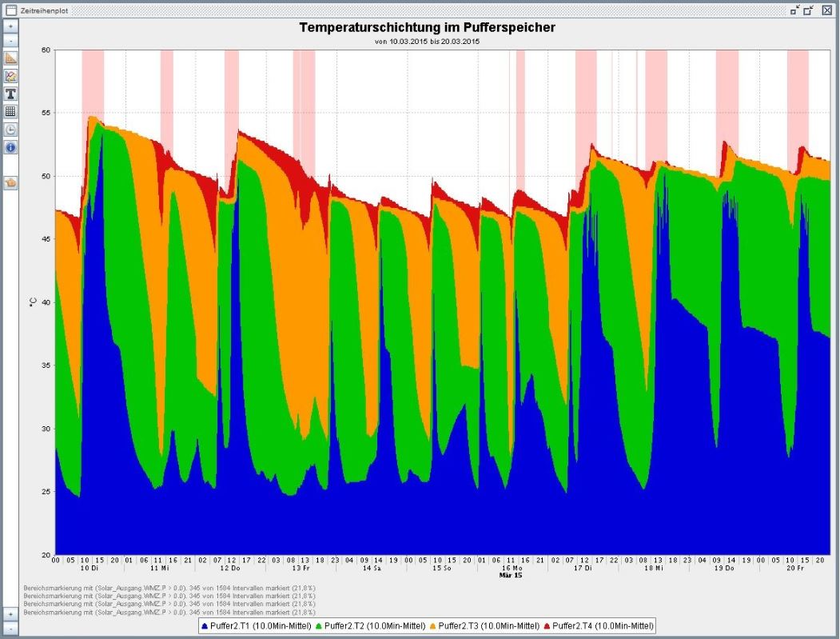Click the 55 y-axis label
Screen dimensions: 840x639
pyautogui.click(x=46, y=113)
